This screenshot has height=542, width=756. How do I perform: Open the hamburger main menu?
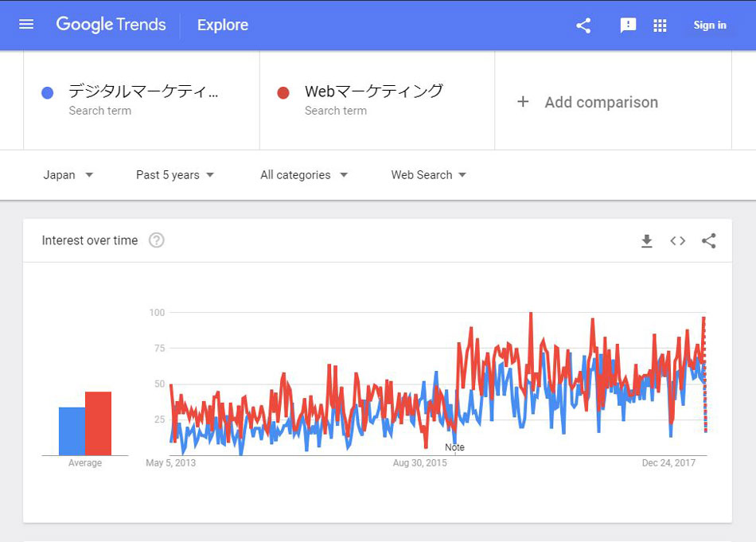[26, 25]
